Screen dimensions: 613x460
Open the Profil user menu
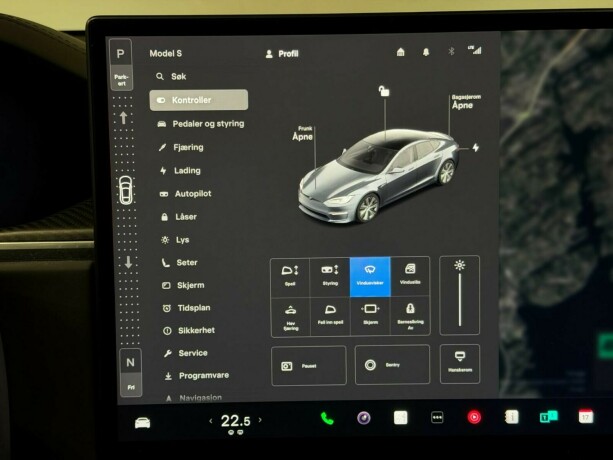click(x=282, y=54)
